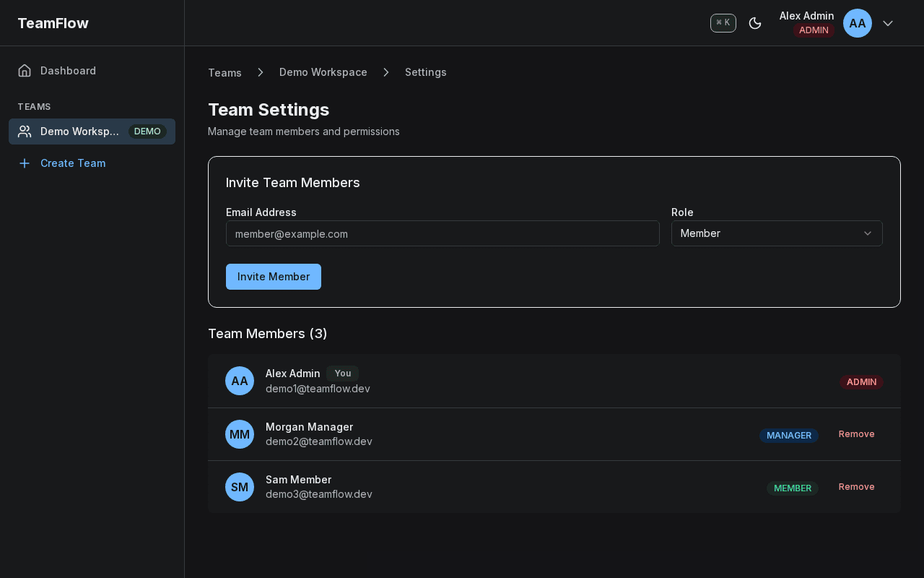The width and height of the screenshot is (924, 578).
Task: Remove Morgan Manager from the team
Action: pos(856,433)
